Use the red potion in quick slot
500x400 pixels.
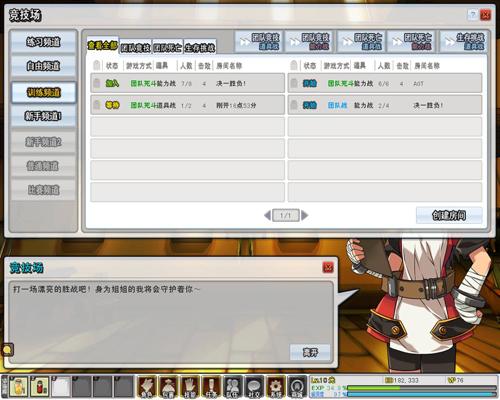pos(40,387)
